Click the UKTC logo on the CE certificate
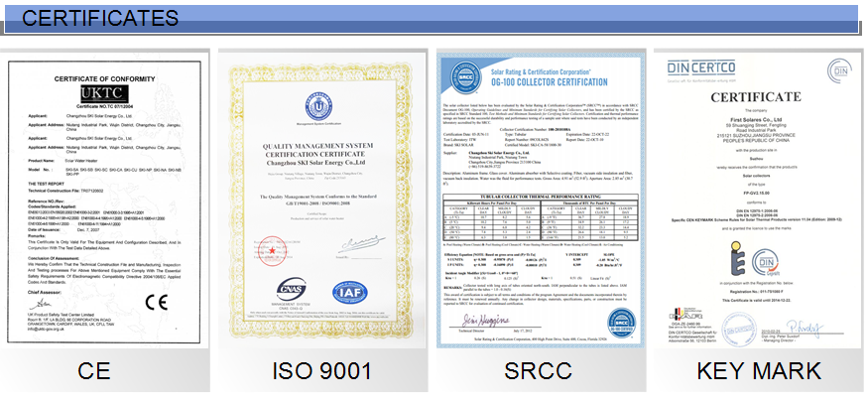 (x=104, y=93)
